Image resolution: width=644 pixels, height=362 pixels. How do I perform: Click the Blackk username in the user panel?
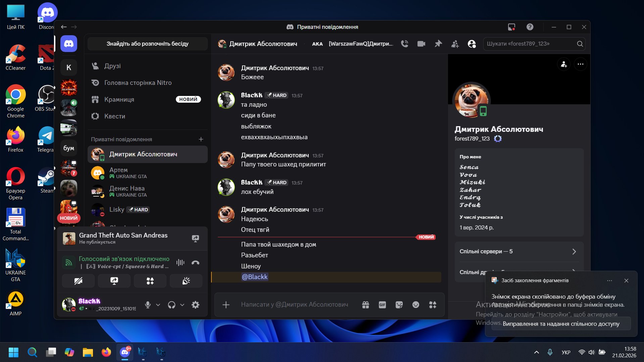pyautogui.click(x=89, y=301)
